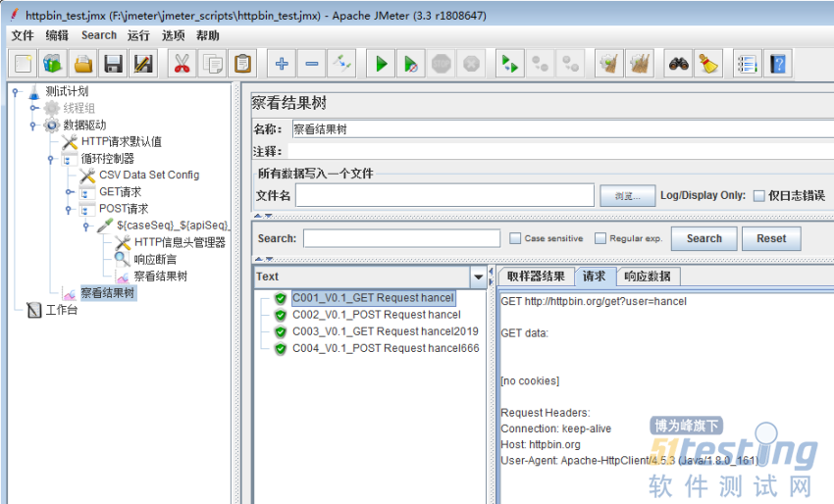Click the Help icon in toolbar

tap(778, 65)
